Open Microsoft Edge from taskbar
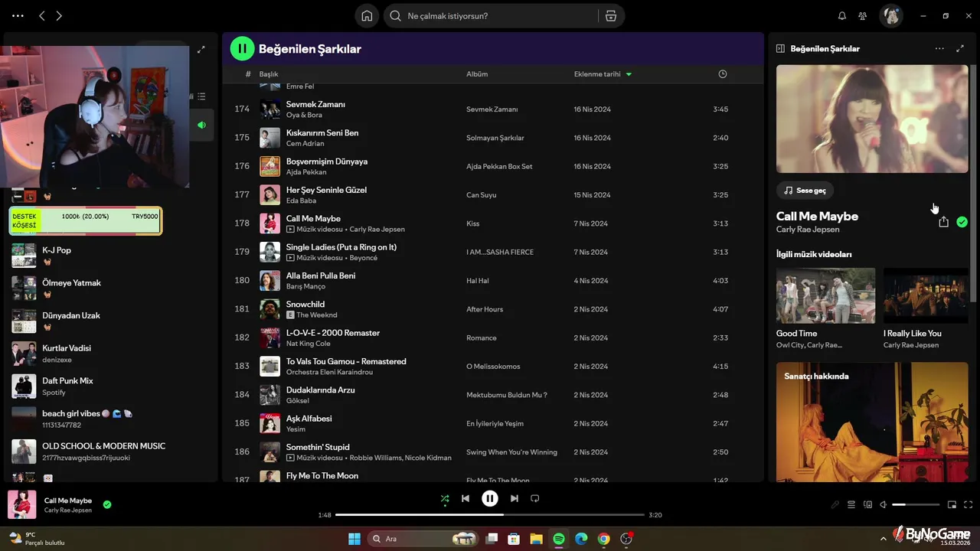Screen dimensions: 980x551 pos(581,539)
